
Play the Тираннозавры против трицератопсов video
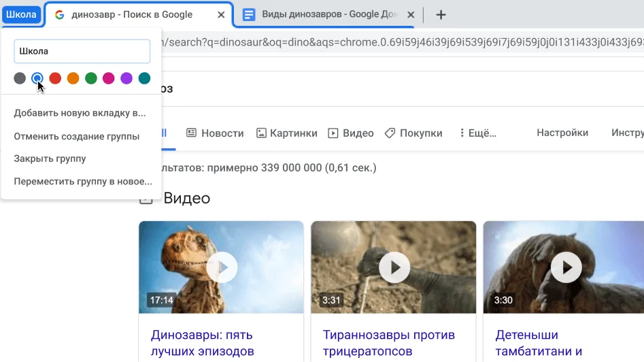click(394, 267)
